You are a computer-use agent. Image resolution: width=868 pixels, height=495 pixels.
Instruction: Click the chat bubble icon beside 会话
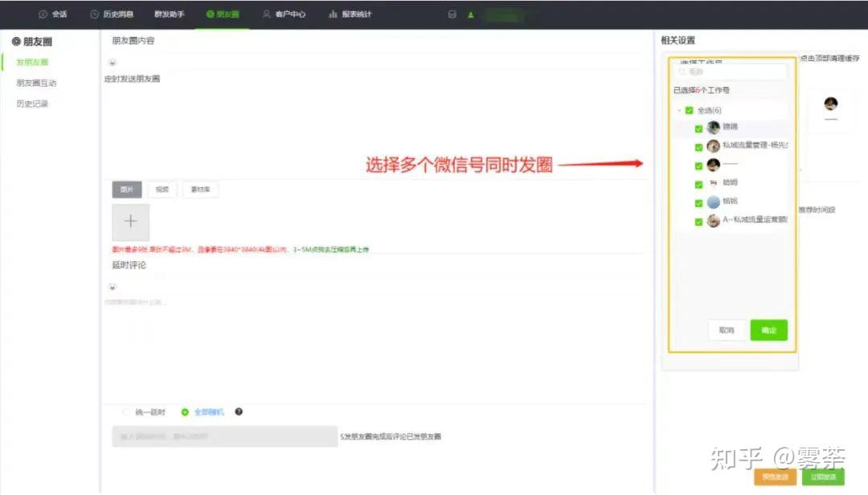point(43,14)
